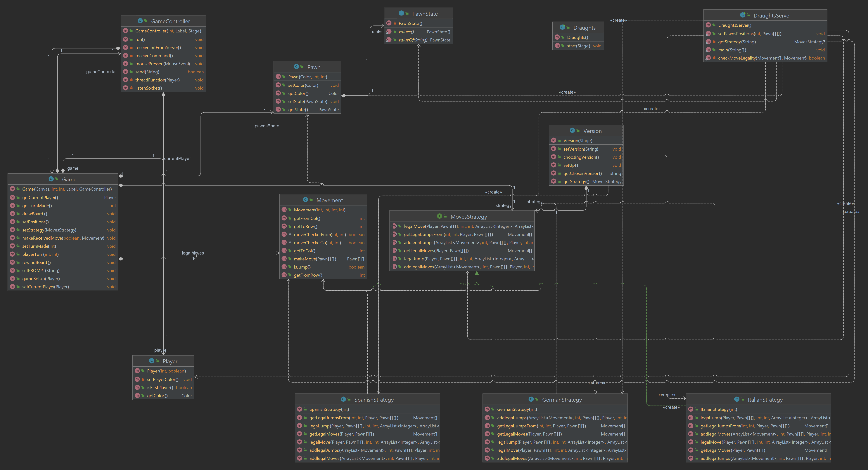The image size is (868, 470).
Task: Click the DraughtsServer class icon
Action: (743, 15)
